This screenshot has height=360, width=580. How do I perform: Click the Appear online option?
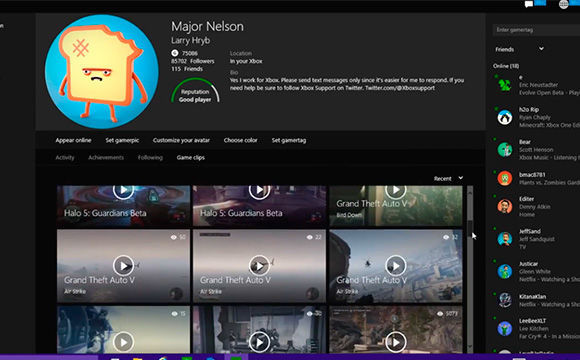[x=73, y=140]
